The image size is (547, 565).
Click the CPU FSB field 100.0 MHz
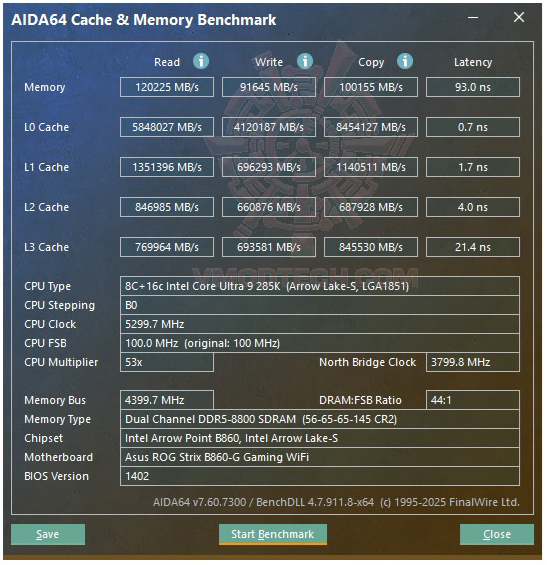pyautogui.click(x=320, y=343)
